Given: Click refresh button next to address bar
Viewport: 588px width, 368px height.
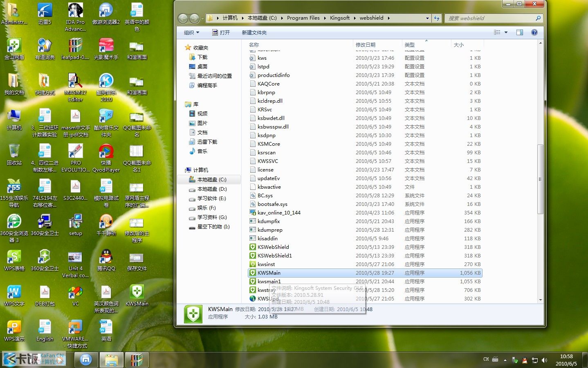Looking at the screenshot, I should [x=437, y=18].
